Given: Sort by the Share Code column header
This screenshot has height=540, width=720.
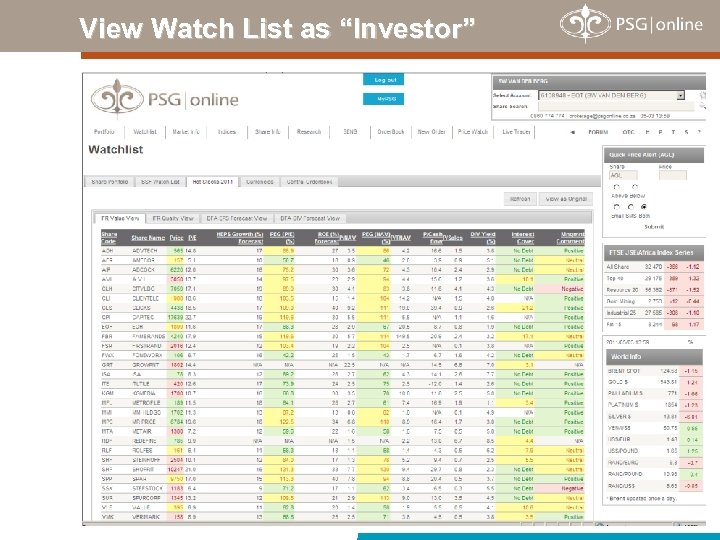Looking at the screenshot, I should click(x=109, y=238).
